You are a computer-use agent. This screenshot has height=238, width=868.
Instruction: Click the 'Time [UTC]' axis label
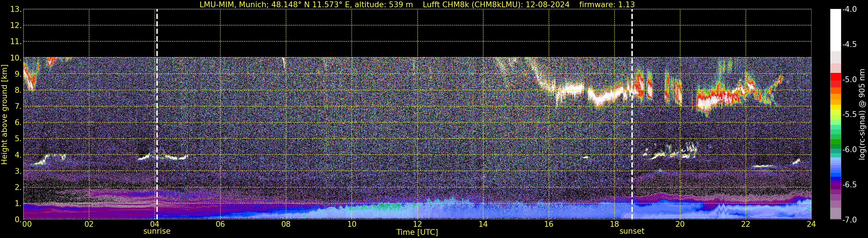tap(417, 232)
